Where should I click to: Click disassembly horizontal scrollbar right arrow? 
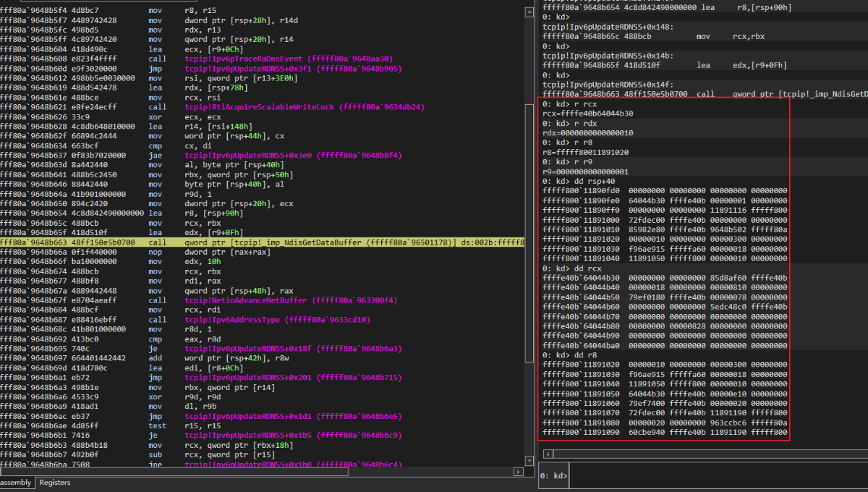518,471
